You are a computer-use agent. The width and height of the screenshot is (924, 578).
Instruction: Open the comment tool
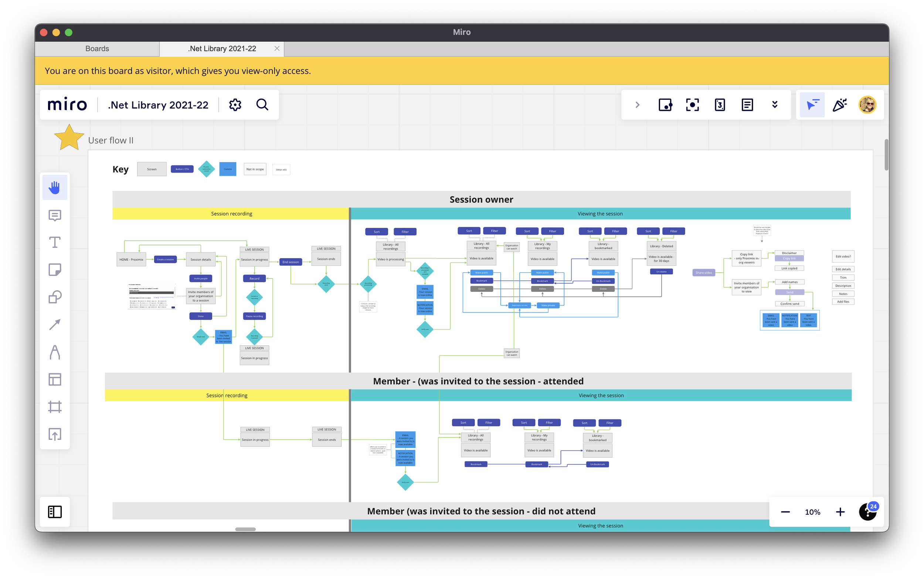click(x=55, y=215)
